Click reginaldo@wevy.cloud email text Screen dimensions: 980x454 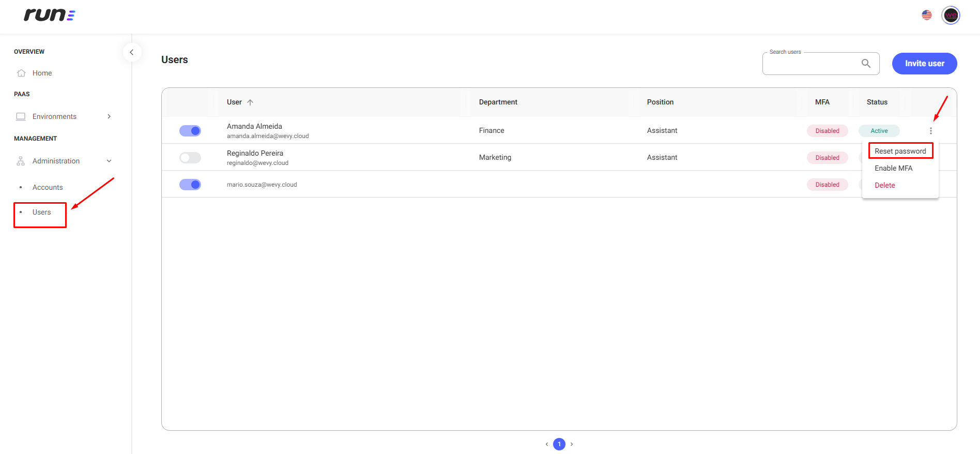tap(257, 163)
